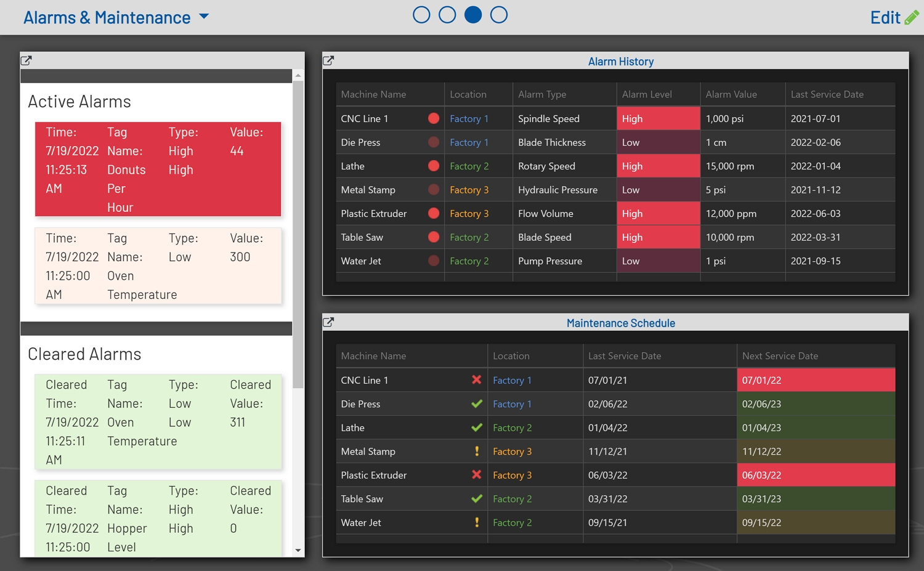Click yellow exclamation icon for Metal Stamp
Viewport: 924px width, 571px height.
pos(476,452)
